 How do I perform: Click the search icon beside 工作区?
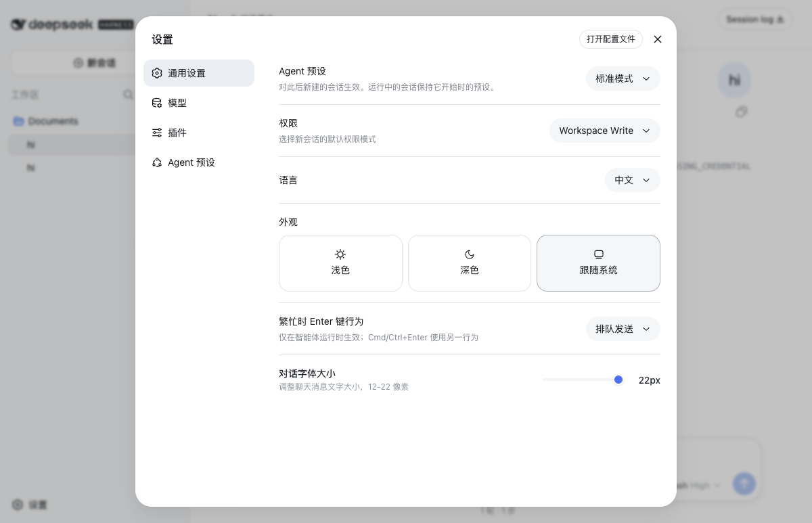pyautogui.click(x=129, y=95)
